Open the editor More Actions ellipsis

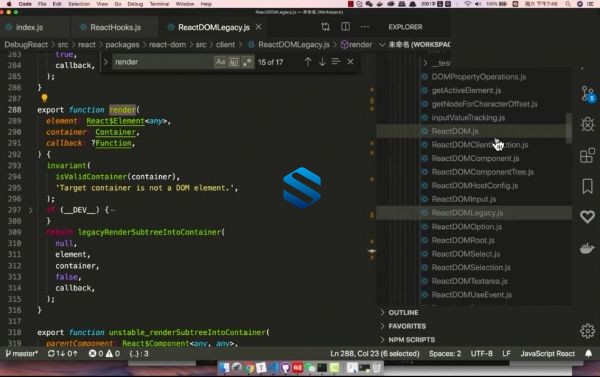[365, 27]
